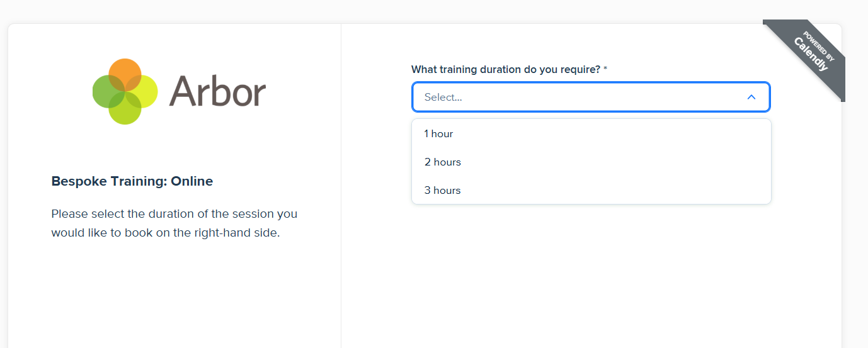This screenshot has height=348, width=868.
Task: Click the session duration instruction paragraph
Action: pos(174,223)
